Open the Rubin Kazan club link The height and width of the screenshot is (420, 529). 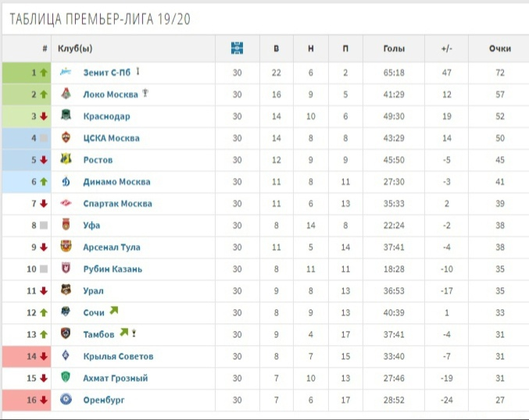(113, 269)
